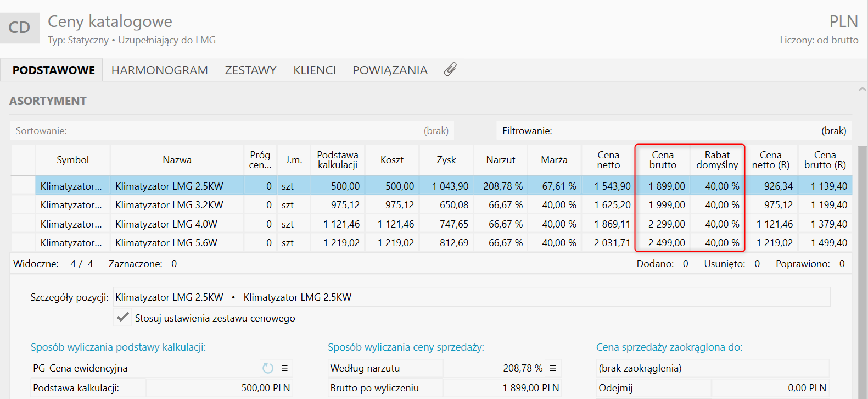Click the Zysk column header

(x=446, y=160)
